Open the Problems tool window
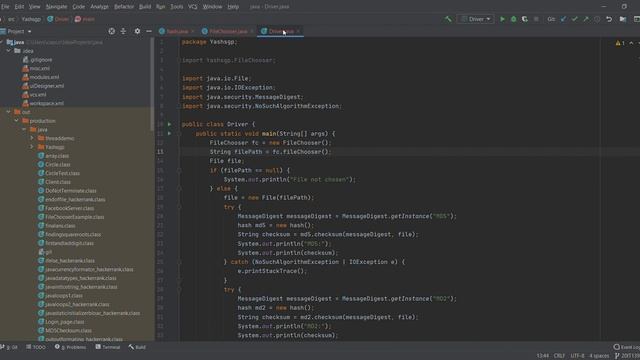 70,347
